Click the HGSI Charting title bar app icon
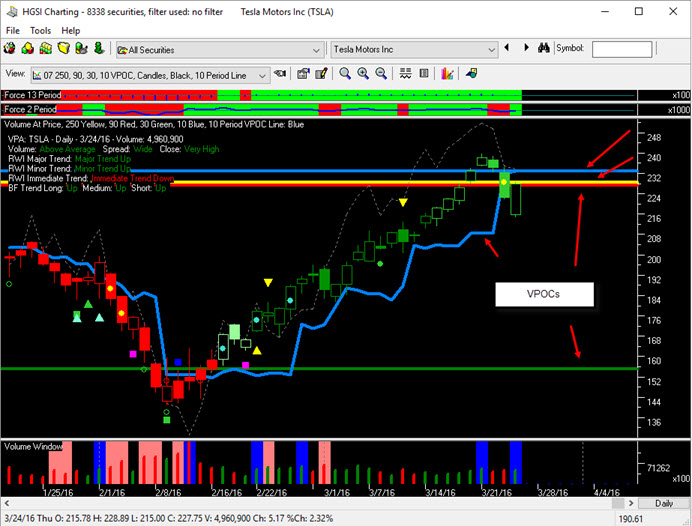The height and width of the screenshot is (526, 692). pos(12,11)
